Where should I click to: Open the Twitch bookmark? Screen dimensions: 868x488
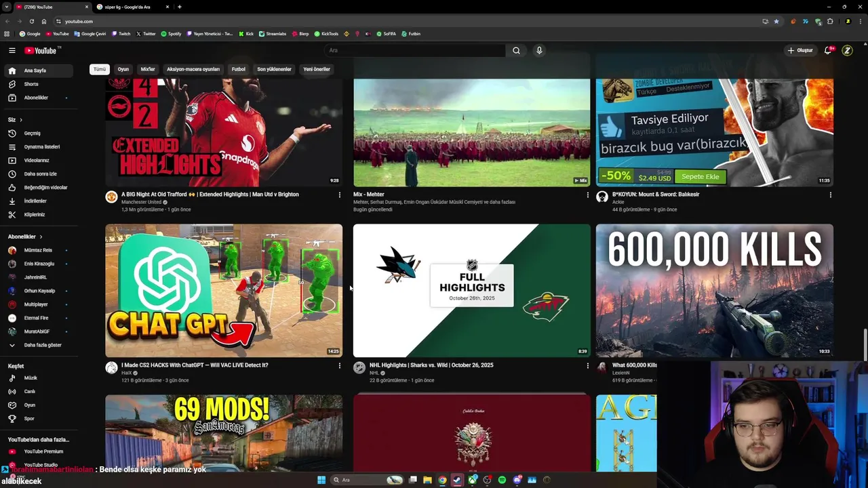coord(121,33)
